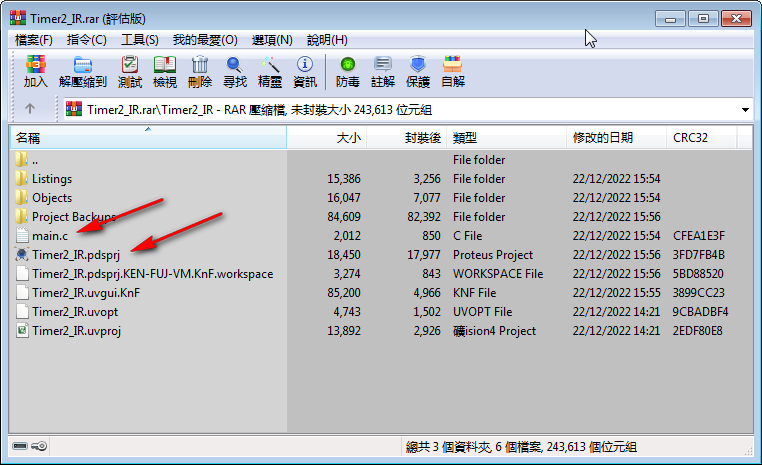
Task: Click the parent folder ".." icon
Action: [x=21, y=159]
